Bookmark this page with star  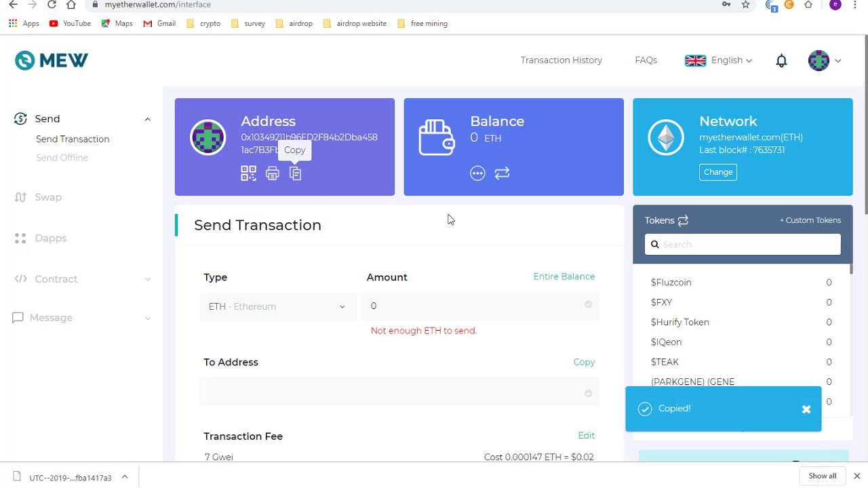[x=745, y=5]
